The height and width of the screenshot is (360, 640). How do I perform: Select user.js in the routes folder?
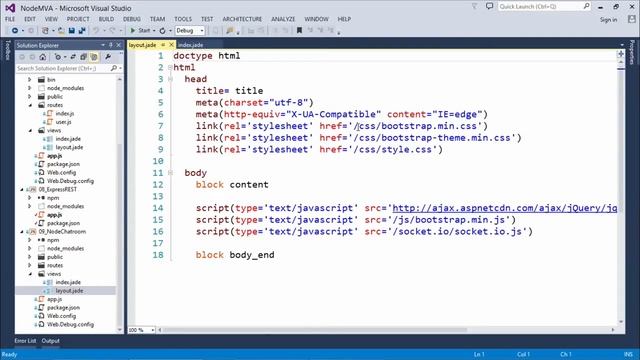click(64, 122)
